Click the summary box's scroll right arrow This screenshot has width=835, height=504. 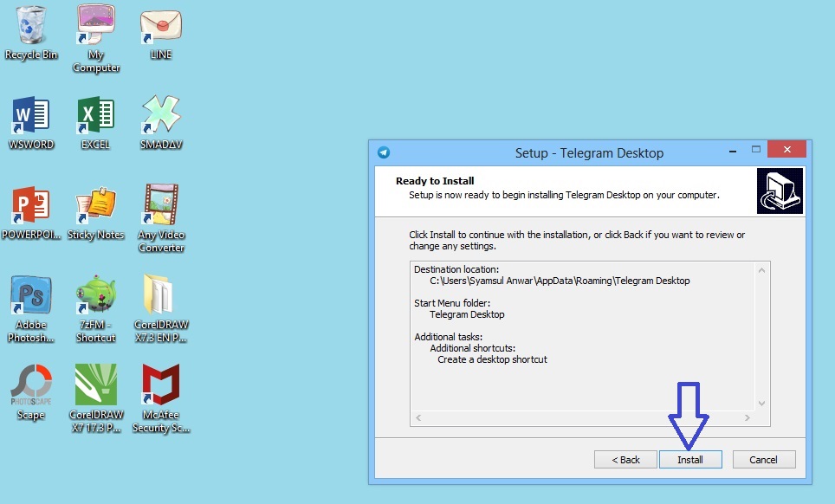[748, 417]
